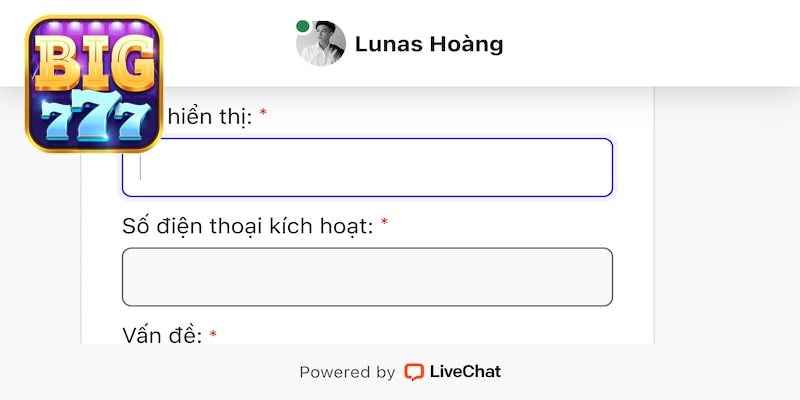800x400 pixels.
Task: Open the LiveChat text link
Action: pyautogui.click(x=465, y=372)
